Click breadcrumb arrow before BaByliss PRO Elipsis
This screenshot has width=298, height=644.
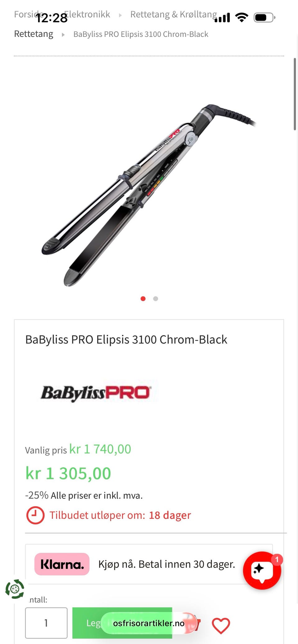coord(63,35)
